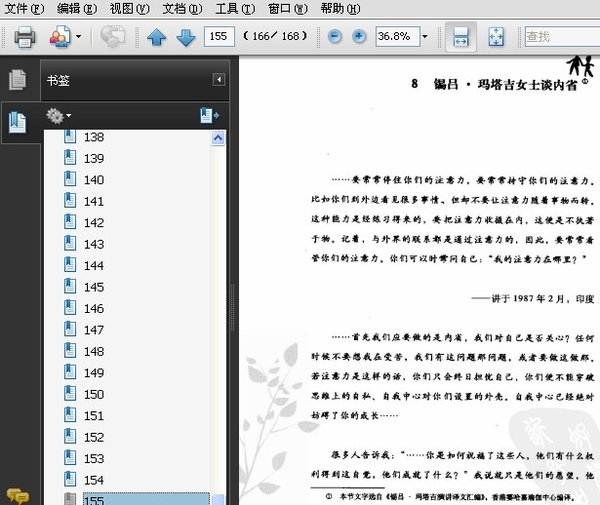
Task: Toggle fit one full page icon
Action: (x=496, y=37)
